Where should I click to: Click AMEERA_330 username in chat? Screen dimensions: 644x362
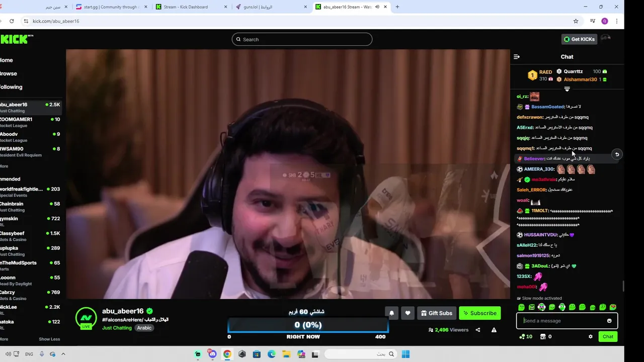pos(539,169)
